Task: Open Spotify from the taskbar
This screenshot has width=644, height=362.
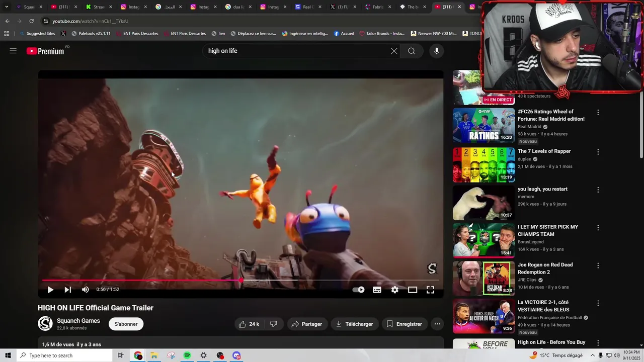Action: pos(187,355)
